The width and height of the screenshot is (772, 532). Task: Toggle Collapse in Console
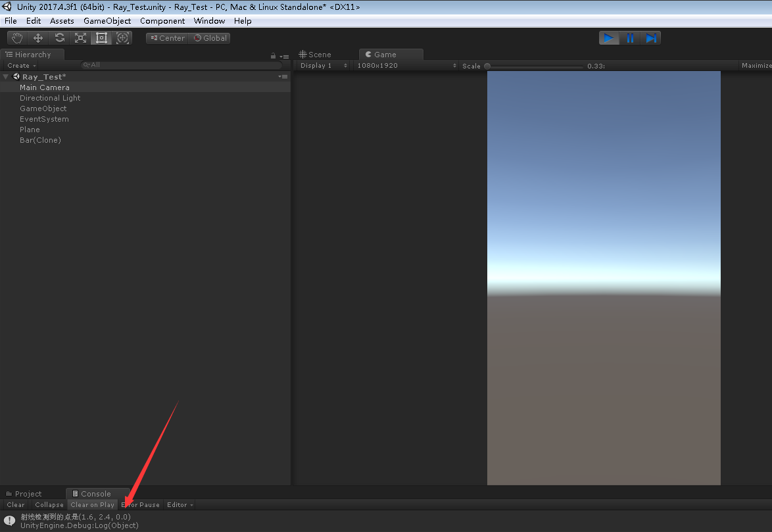(49, 505)
